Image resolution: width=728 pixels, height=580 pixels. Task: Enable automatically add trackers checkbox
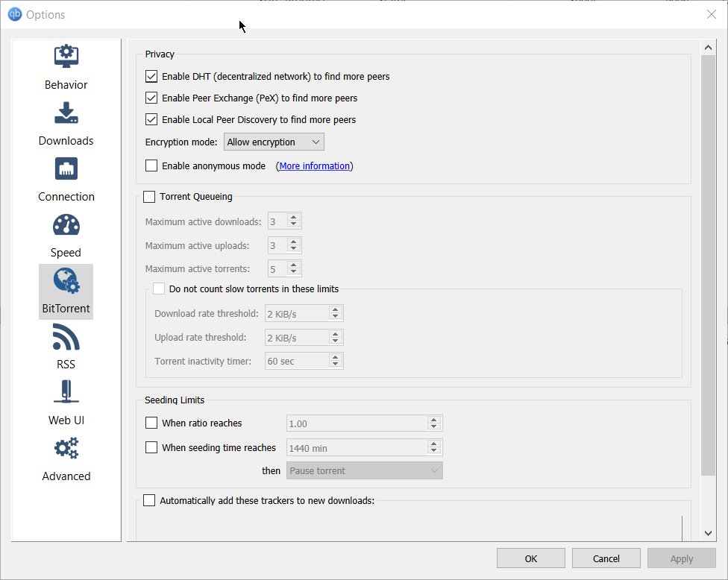[x=149, y=500]
